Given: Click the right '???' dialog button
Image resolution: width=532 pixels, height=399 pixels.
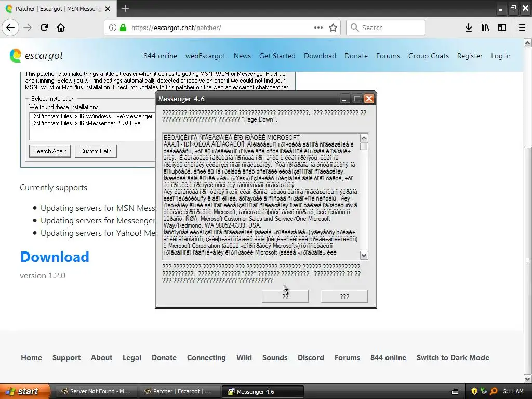Looking at the screenshot, I should [x=344, y=296].
